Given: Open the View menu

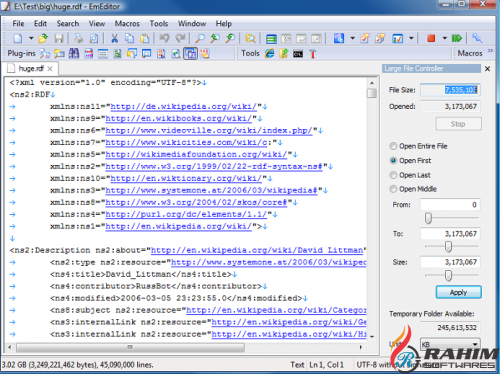Looking at the screenshot, I should 97,24.
